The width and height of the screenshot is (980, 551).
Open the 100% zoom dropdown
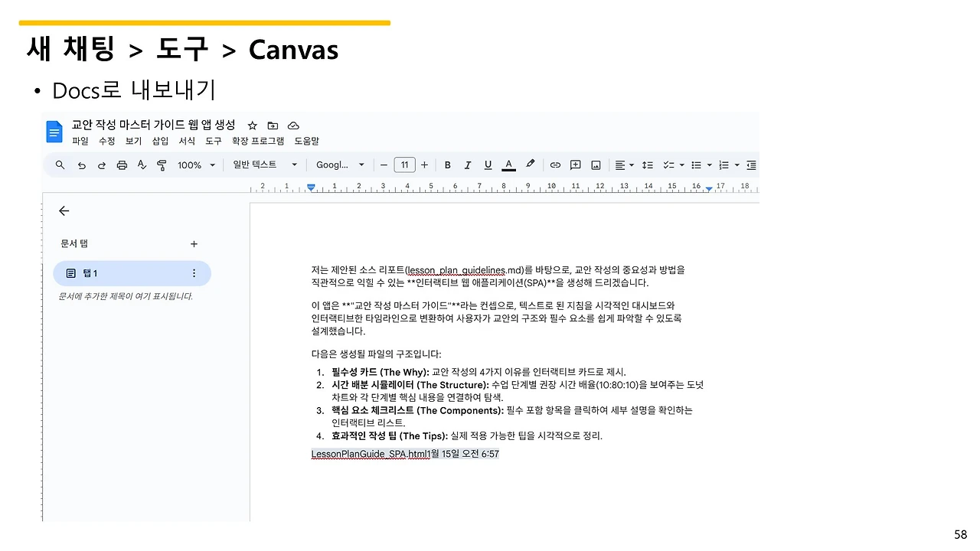195,165
